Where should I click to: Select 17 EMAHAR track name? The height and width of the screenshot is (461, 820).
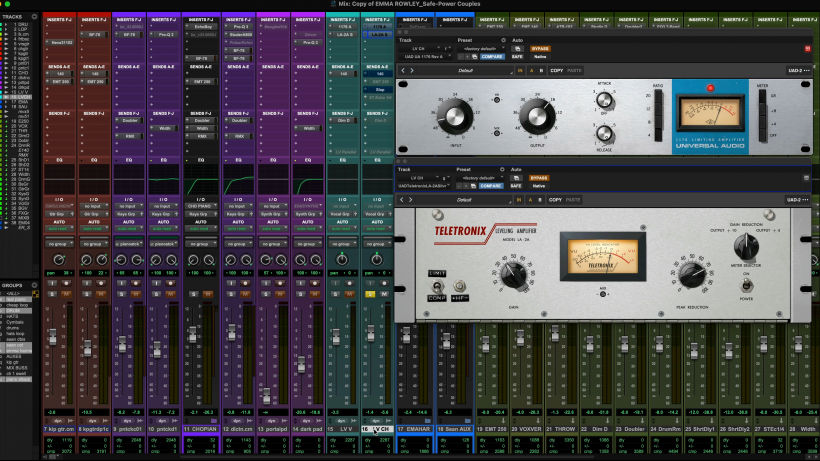click(x=414, y=429)
